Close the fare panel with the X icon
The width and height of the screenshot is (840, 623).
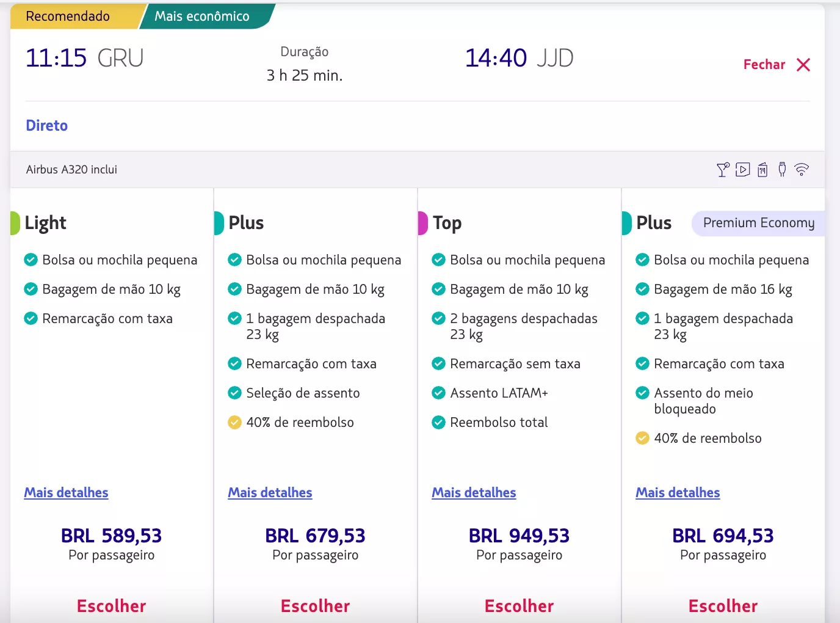[803, 65]
